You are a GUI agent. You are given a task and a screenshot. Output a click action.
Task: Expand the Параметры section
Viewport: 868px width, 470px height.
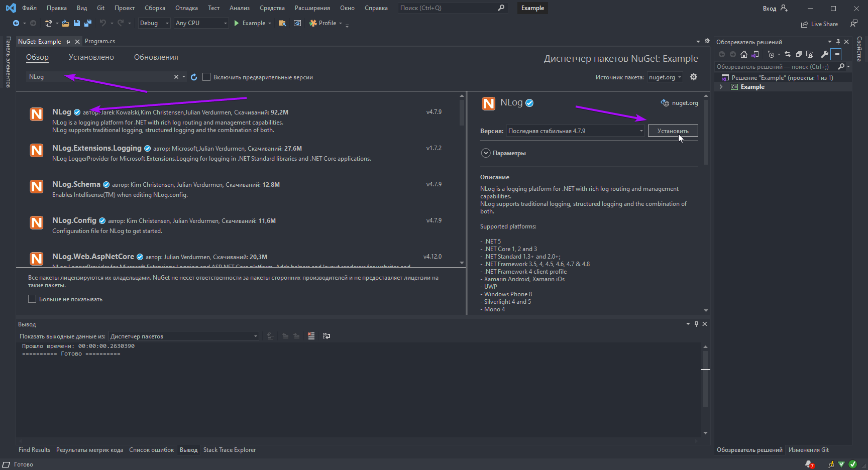pos(486,153)
